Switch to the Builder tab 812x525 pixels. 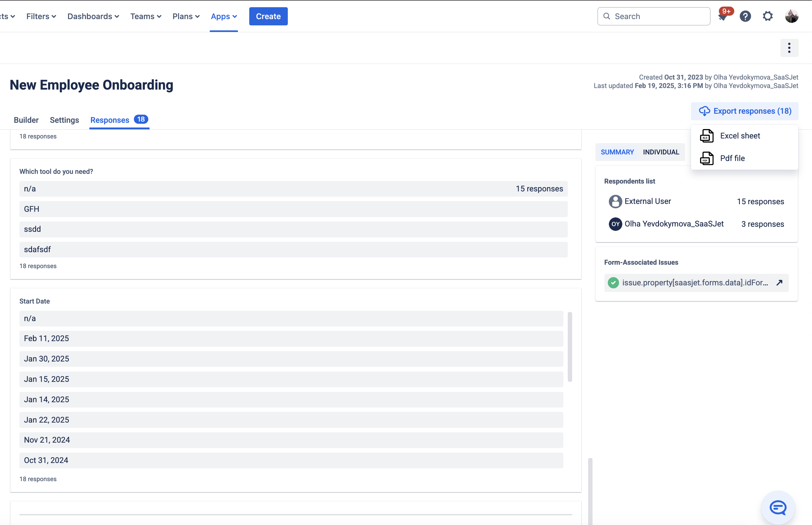[26, 120]
